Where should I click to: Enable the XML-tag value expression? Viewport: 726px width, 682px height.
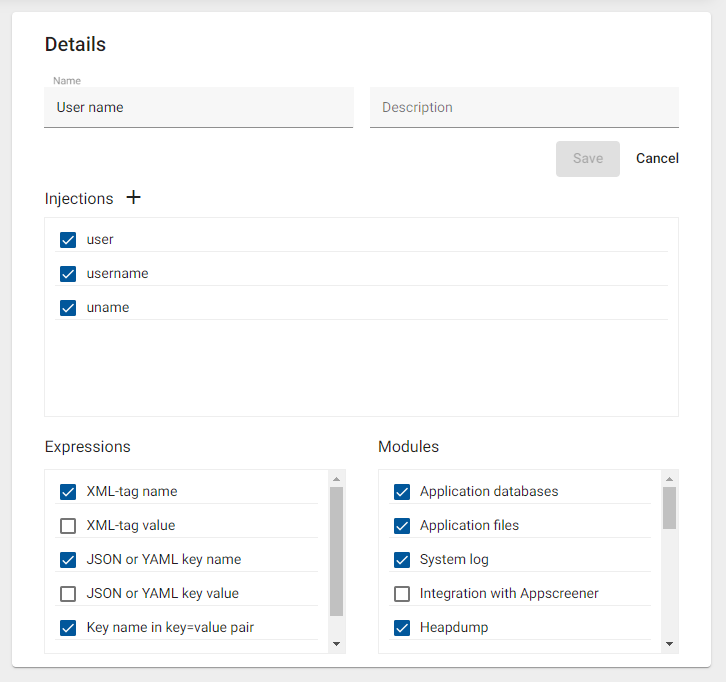pos(68,526)
